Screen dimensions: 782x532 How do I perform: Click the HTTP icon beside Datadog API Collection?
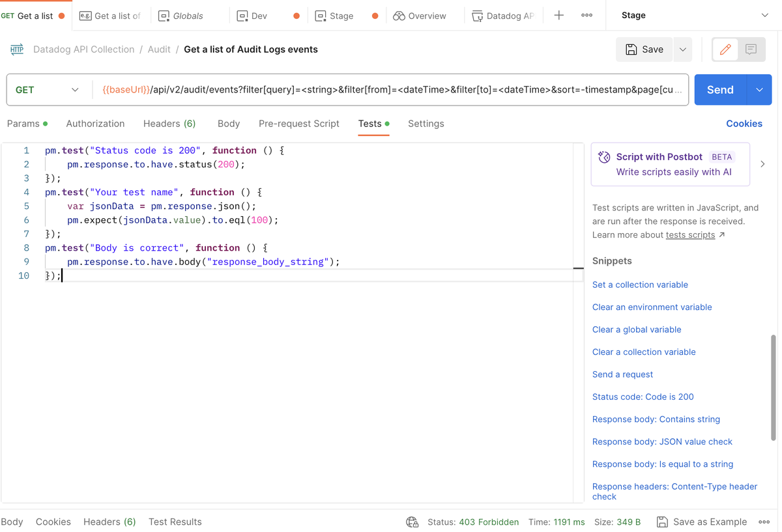(16, 49)
